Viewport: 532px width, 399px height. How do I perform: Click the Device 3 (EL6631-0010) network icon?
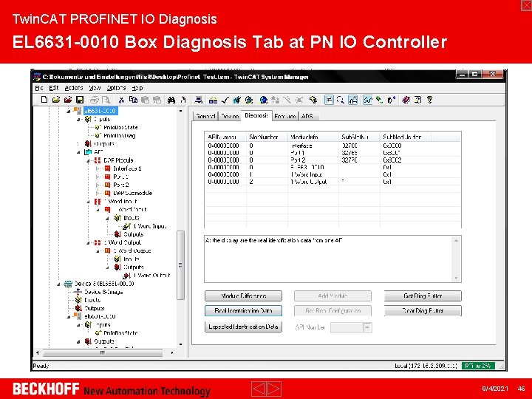pyautogui.click(x=68, y=284)
